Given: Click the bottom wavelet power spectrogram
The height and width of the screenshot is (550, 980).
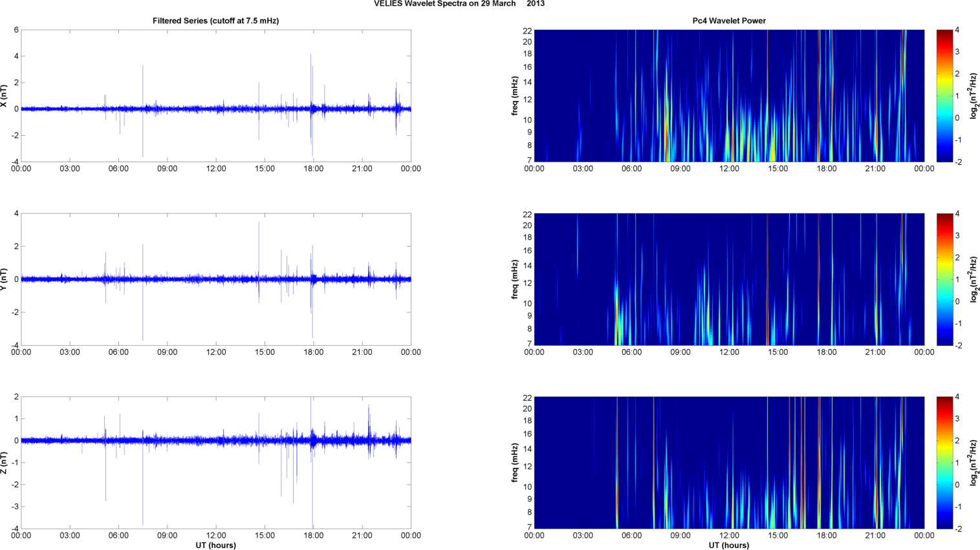Looking at the screenshot, I should (729, 463).
